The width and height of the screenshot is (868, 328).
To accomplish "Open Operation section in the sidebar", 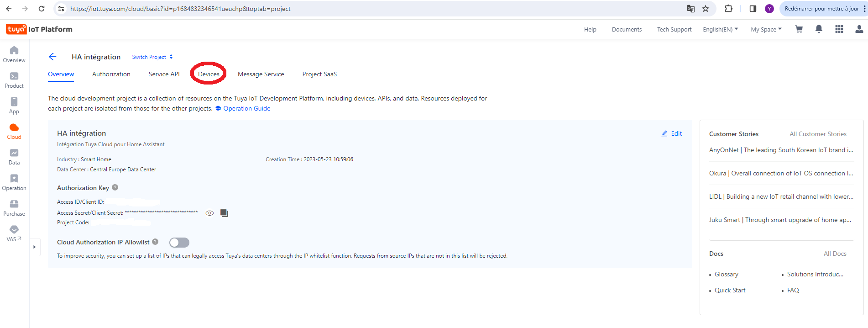I will [14, 182].
